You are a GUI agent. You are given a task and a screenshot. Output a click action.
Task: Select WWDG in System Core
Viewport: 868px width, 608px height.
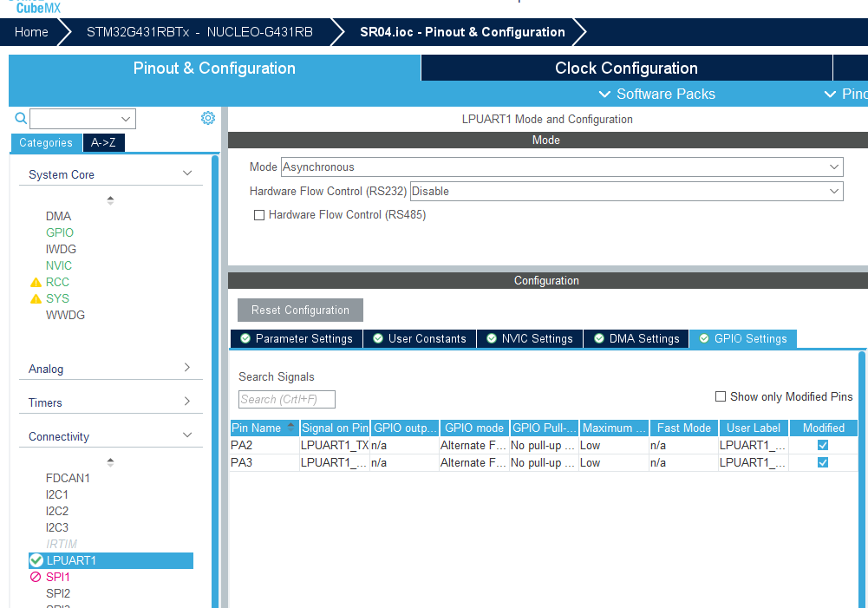(65, 315)
